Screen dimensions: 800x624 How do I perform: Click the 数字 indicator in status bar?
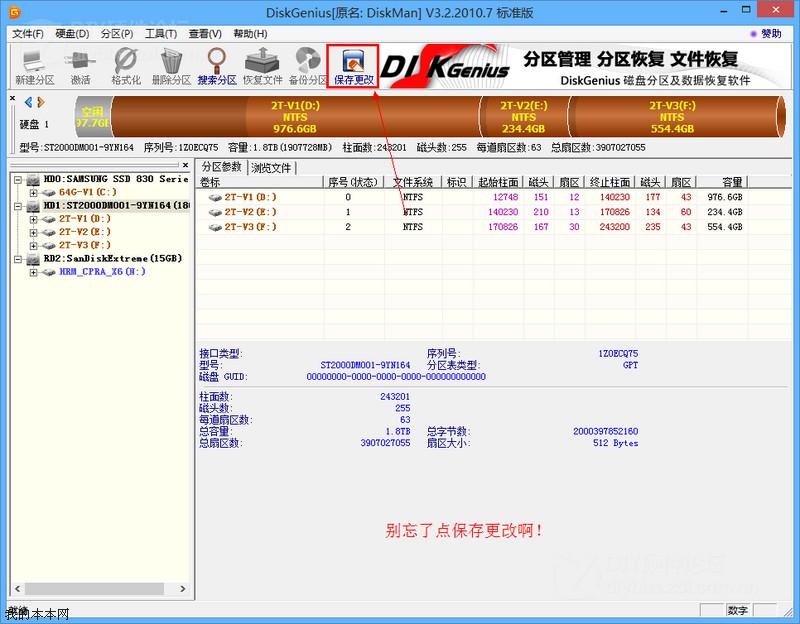tap(738, 610)
